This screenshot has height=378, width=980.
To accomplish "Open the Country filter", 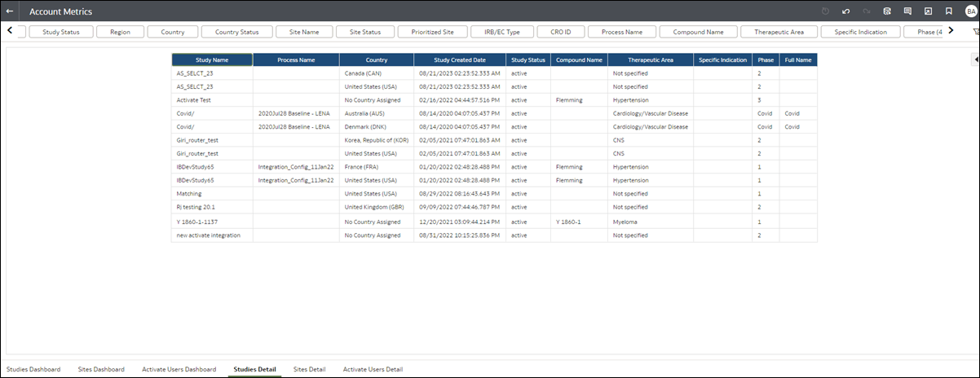I will click(173, 32).
